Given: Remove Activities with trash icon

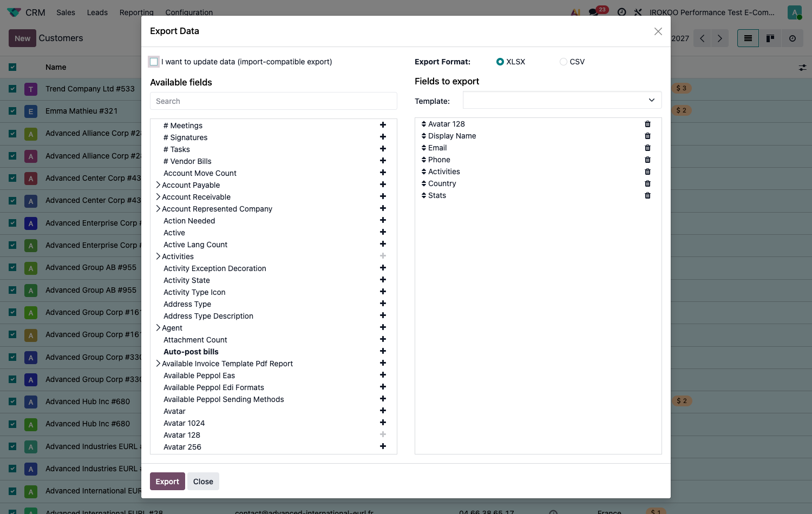Looking at the screenshot, I should (647, 172).
